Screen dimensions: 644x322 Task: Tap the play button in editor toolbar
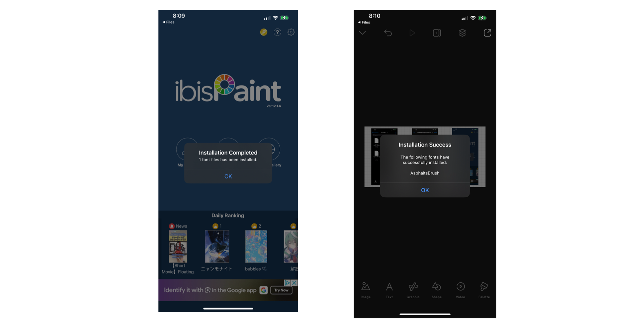coord(412,33)
